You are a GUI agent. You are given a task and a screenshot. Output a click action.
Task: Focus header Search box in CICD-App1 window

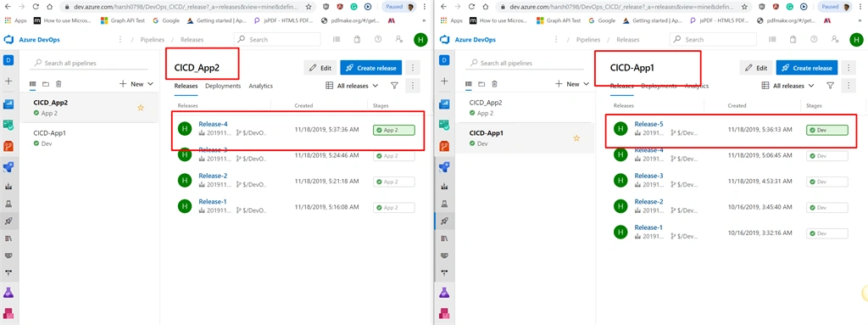pos(713,40)
